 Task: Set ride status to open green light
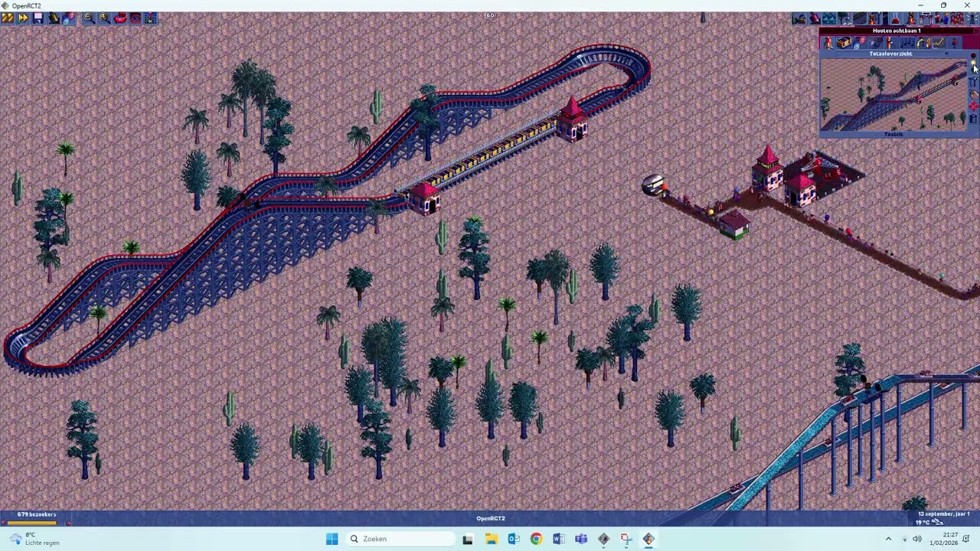(x=973, y=70)
